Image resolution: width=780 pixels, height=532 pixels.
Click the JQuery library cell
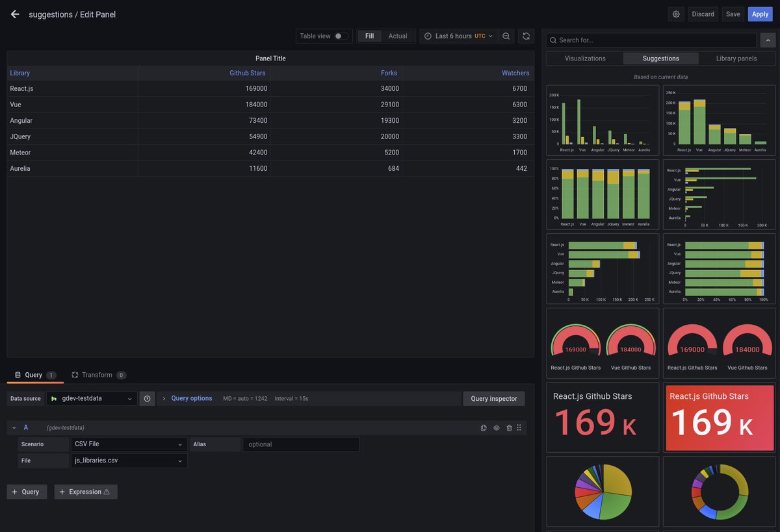tap(73, 136)
